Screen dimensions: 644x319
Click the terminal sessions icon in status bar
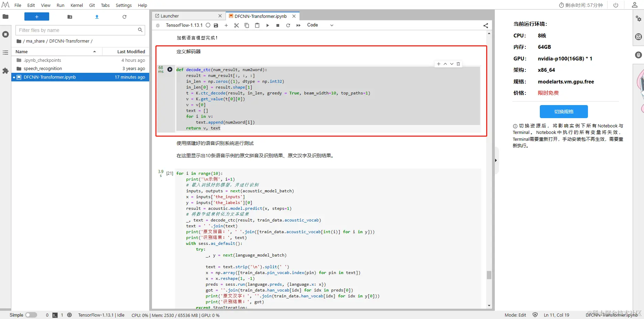coord(55,315)
